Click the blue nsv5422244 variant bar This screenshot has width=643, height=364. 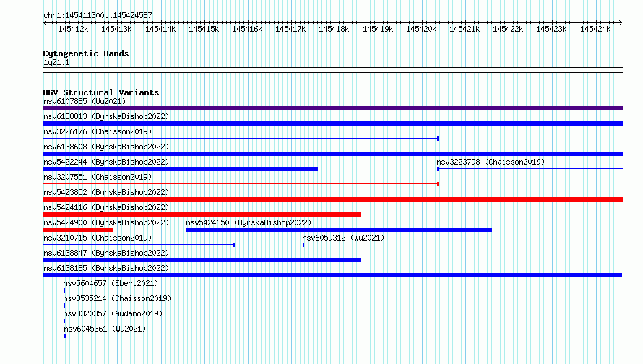180,169
